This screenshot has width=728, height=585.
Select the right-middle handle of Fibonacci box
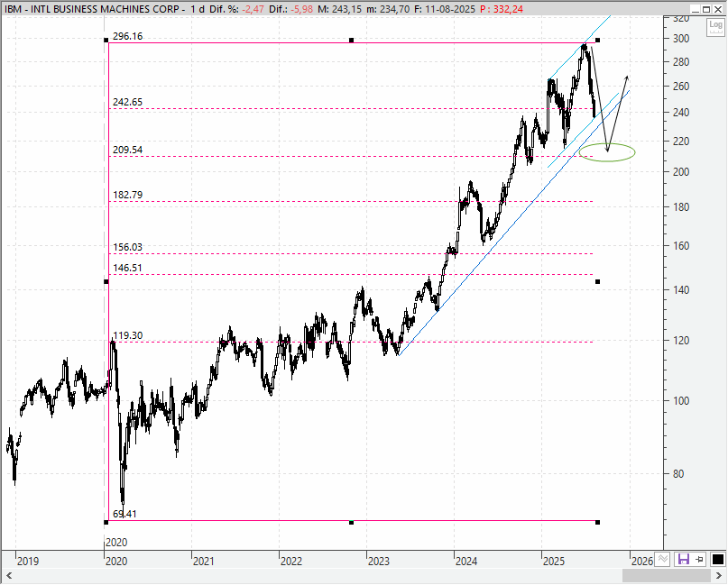[x=597, y=281]
